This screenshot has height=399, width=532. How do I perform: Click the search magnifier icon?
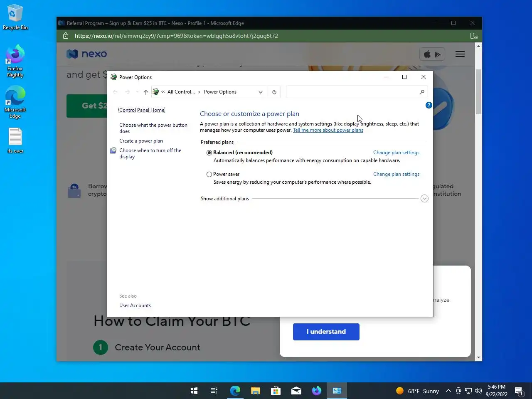click(422, 92)
